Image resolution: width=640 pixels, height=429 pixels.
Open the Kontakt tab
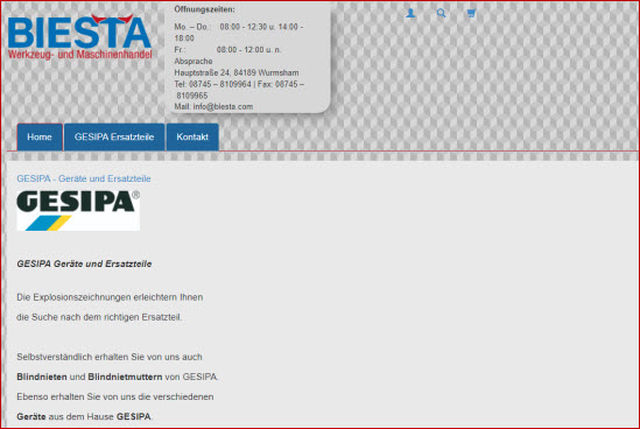tap(192, 137)
